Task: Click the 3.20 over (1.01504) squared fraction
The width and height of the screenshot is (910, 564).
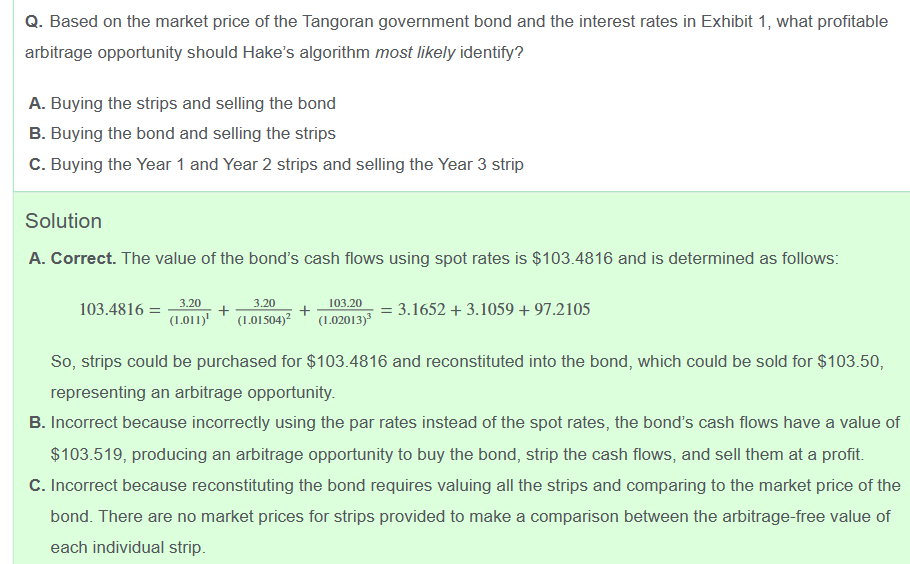Action: click(263, 311)
